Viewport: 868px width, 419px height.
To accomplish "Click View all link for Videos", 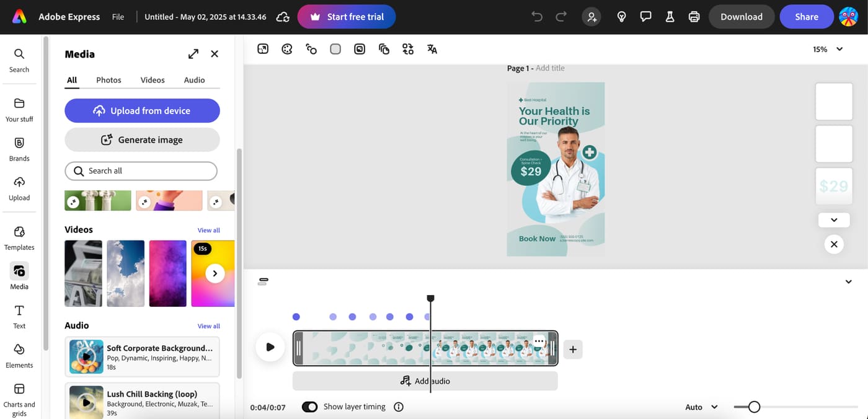I will 208,230.
